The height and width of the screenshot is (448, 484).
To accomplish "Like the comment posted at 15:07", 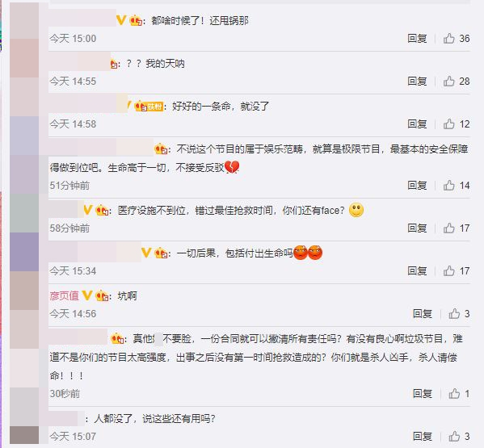I will (454, 436).
